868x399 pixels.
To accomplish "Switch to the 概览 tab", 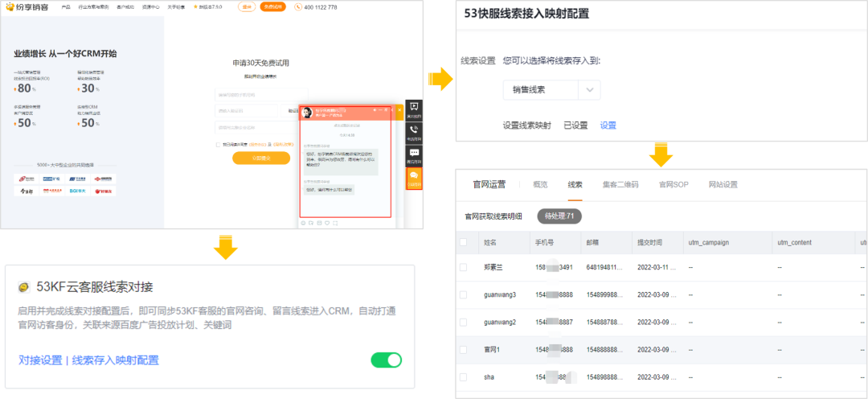I will coord(540,184).
